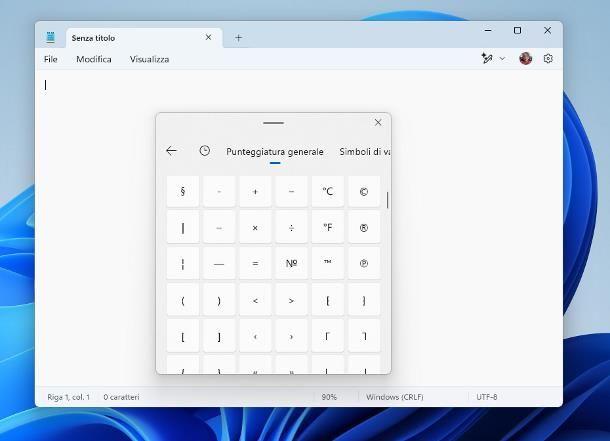Insert the closing curly brace } symbol
The width and height of the screenshot is (610, 441).
point(364,300)
